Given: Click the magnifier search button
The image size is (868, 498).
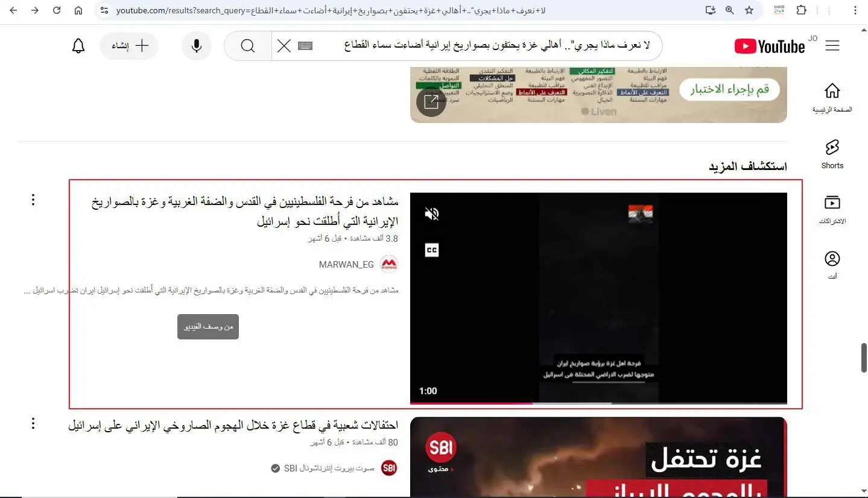Looking at the screenshot, I should pyautogui.click(x=247, y=46).
